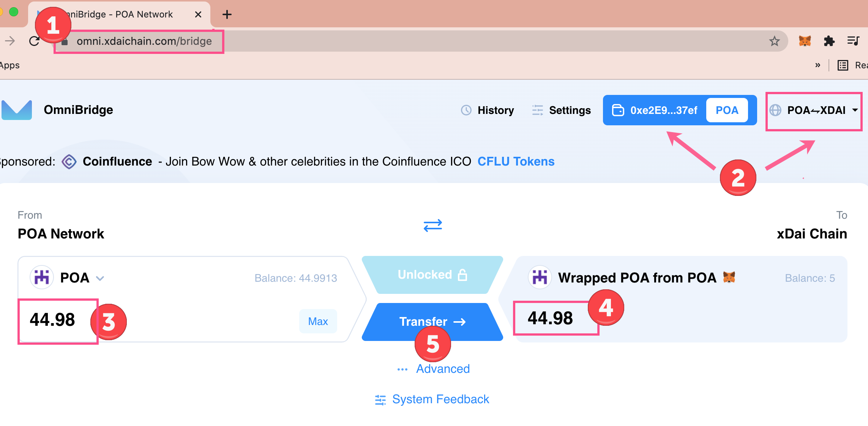Open the media control icon in toolbar
This screenshot has width=868, height=426.
pos(853,41)
